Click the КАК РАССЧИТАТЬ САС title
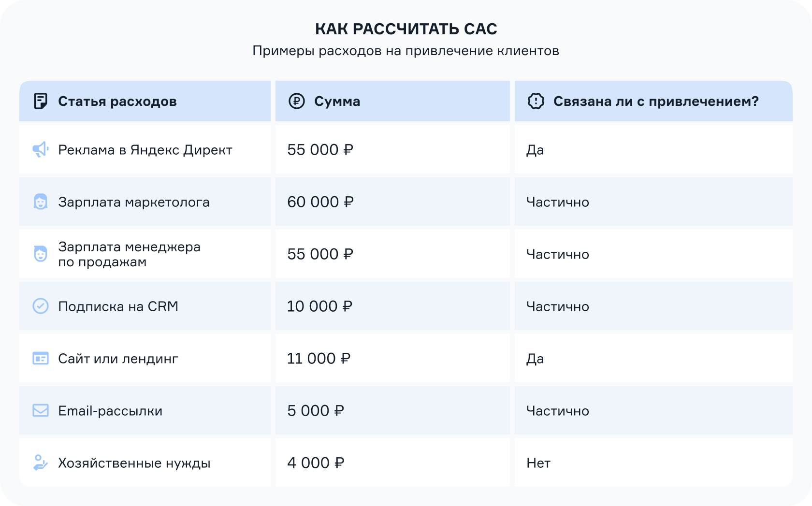Screen dimensions: 812x506 pyautogui.click(x=406, y=29)
